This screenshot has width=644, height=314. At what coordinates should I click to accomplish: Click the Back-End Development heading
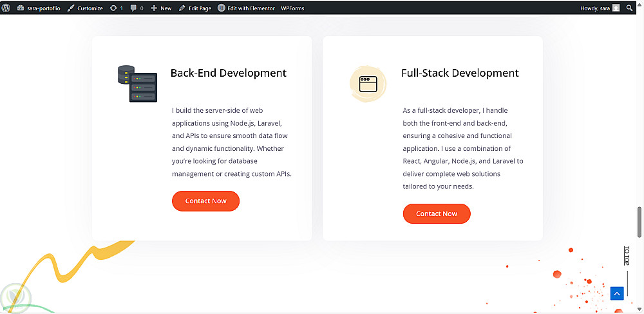228,73
